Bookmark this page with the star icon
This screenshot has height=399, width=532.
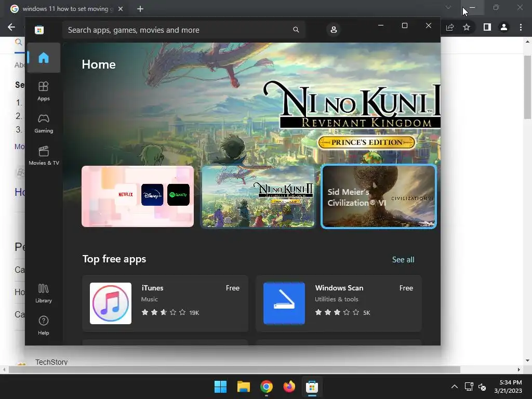[x=467, y=27]
